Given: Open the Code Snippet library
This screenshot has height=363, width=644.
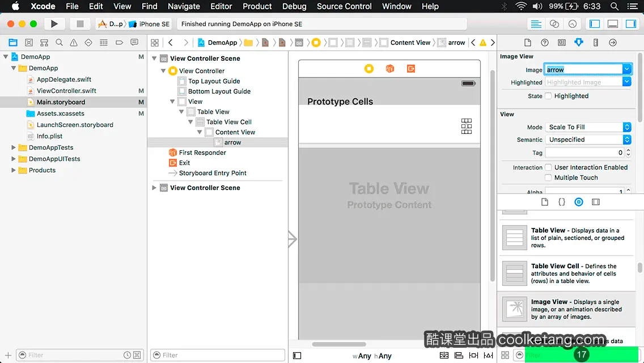Looking at the screenshot, I should click(561, 202).
